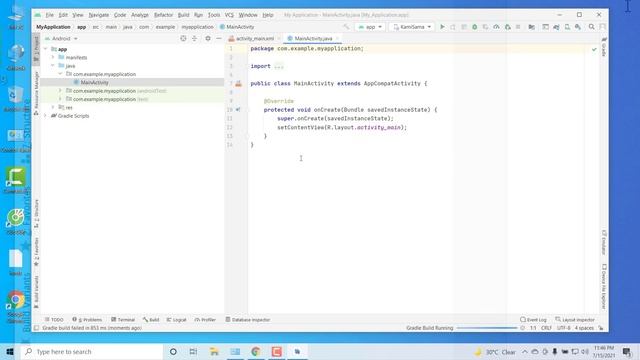Open the Refactor menu
Viewport: 640px width, 360px height.
tap(163, 15)
